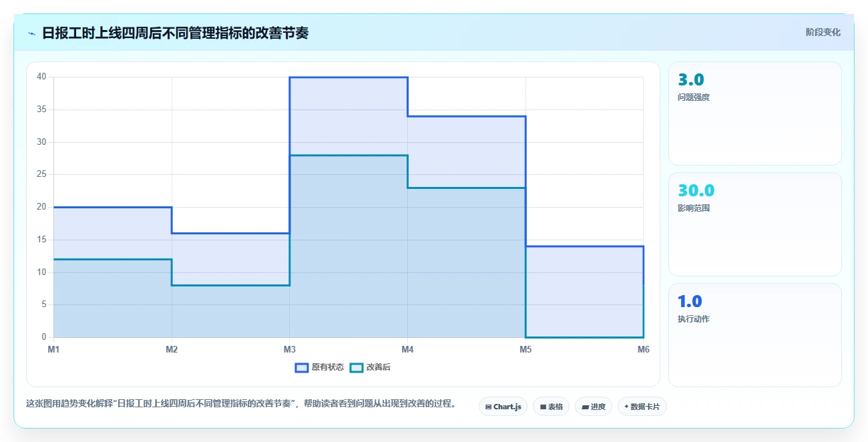This screenshot has height=442, width=868.
Task: Click the teal 改善后 step at 8 between M2 and M3
Action: click(230, 285)
